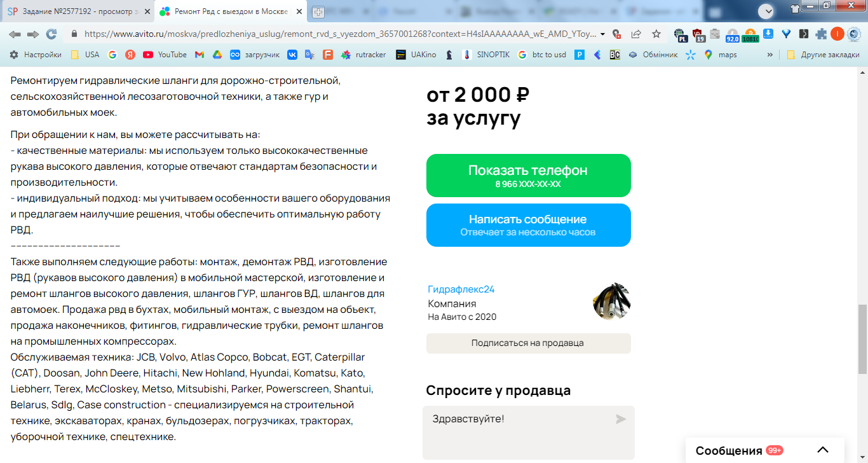The image size is (868, 463).
Task: Open the orange profile avatar icon
Action: 837,34
